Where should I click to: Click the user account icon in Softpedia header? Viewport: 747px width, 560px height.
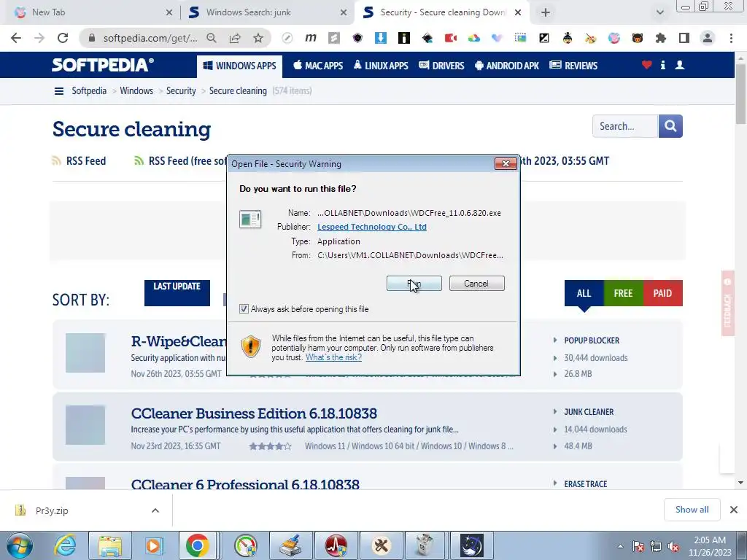click(x=680, y=65)
